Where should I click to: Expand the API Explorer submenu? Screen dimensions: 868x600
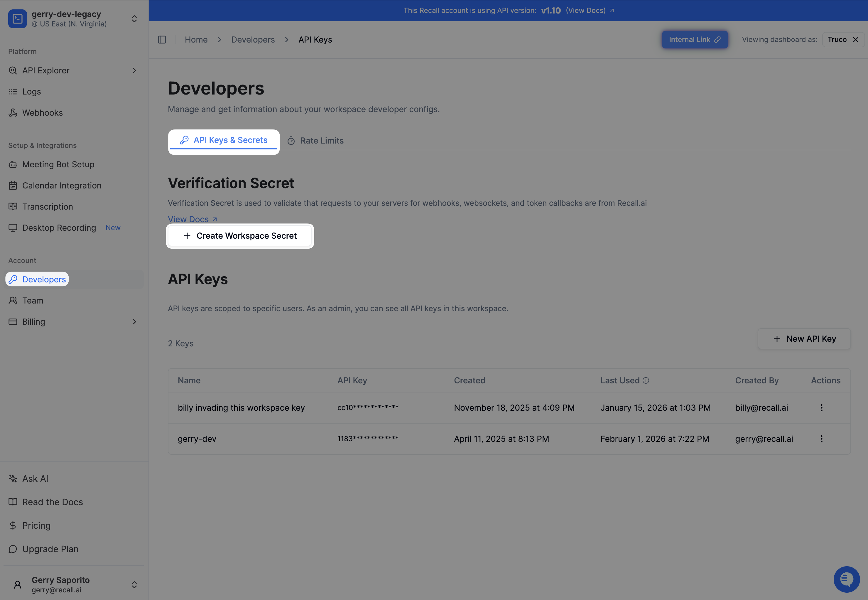pyautogui.click(x=134, y=70)
